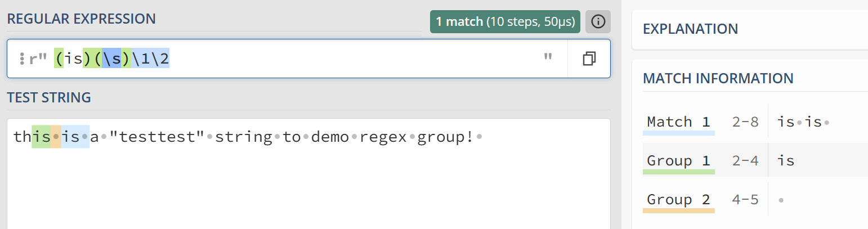Click the info icon beside match count
Image resolution: width=868 pixels, height=229 pixels.
[x=598, y=22]
